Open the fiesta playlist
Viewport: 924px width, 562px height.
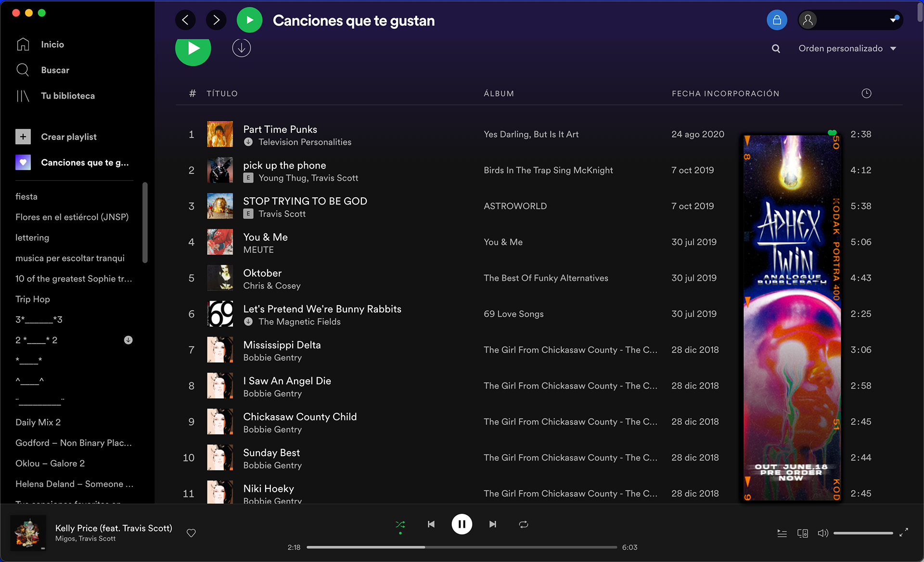[26, 196]
